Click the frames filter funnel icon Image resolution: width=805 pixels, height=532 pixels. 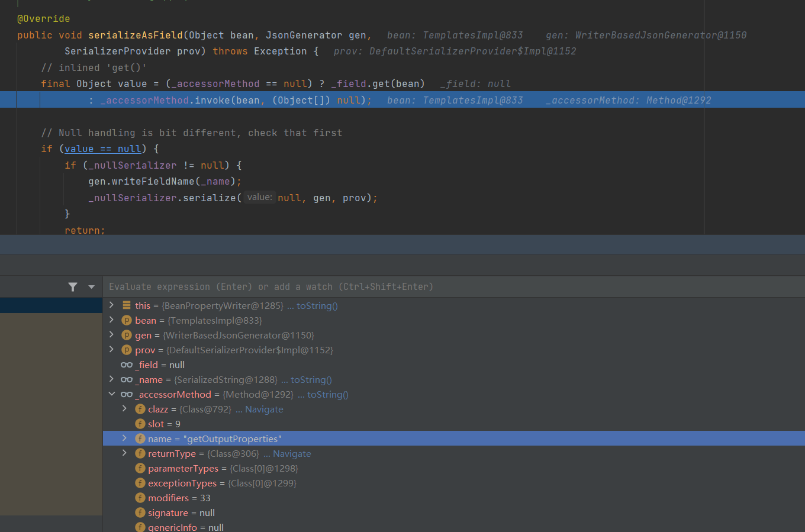coord(73,287)
